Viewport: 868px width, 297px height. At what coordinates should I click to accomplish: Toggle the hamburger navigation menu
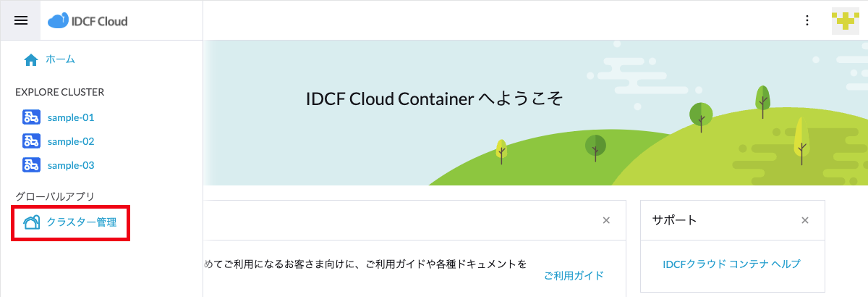[x=21, y=20]
